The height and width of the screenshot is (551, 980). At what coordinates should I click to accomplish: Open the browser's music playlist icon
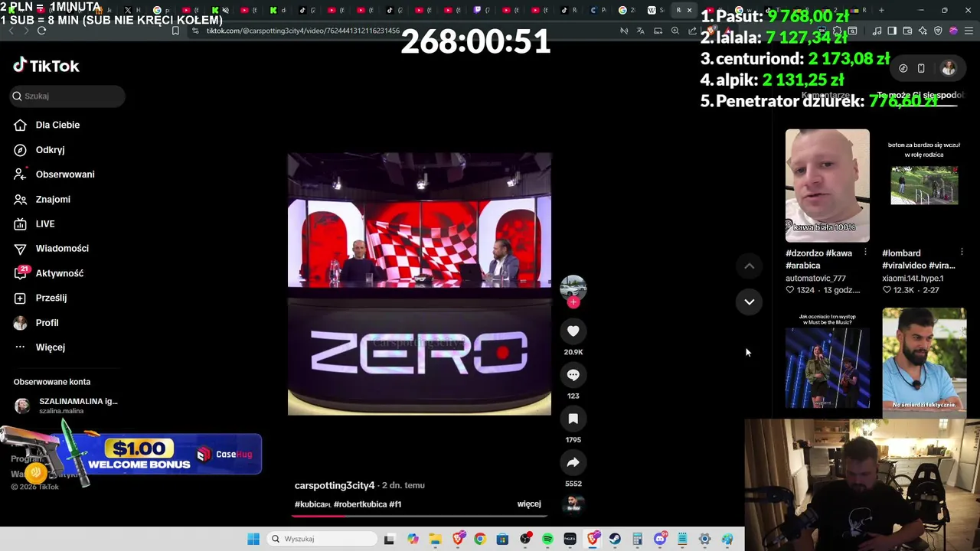click(877, 31)
